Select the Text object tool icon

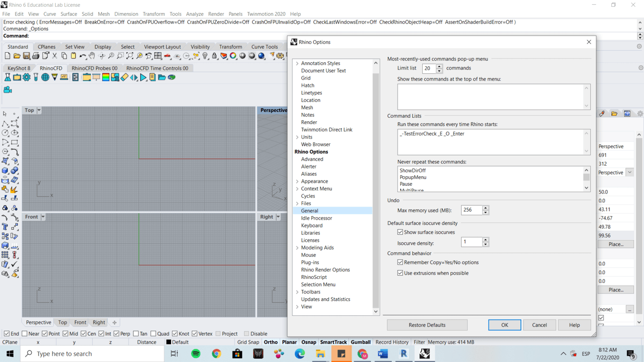pos(5,227)
